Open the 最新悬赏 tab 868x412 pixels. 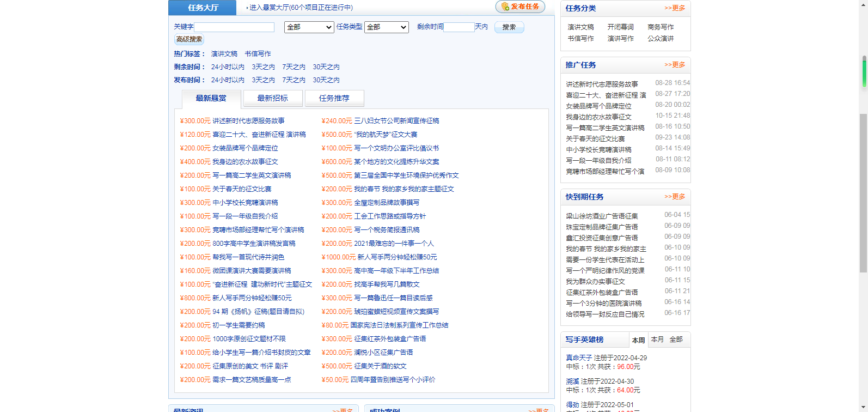[x=211, y=98]
